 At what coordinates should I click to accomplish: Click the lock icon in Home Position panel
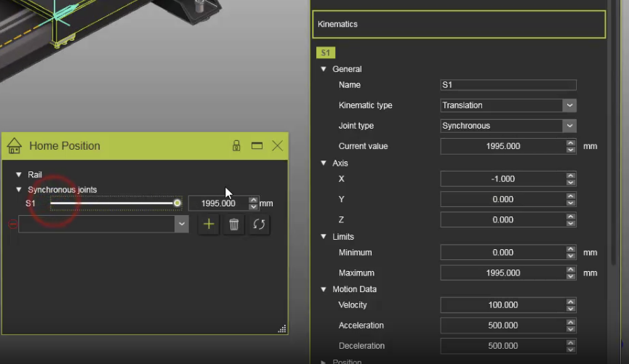(x=236, y=146)
